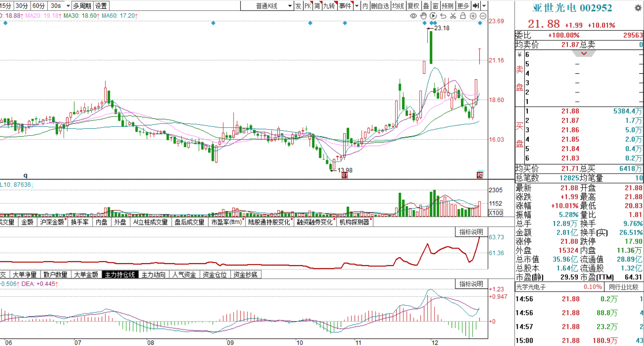644x346 pixels.
Task: Click the q marker below the candles
Action: coord(25,175)
